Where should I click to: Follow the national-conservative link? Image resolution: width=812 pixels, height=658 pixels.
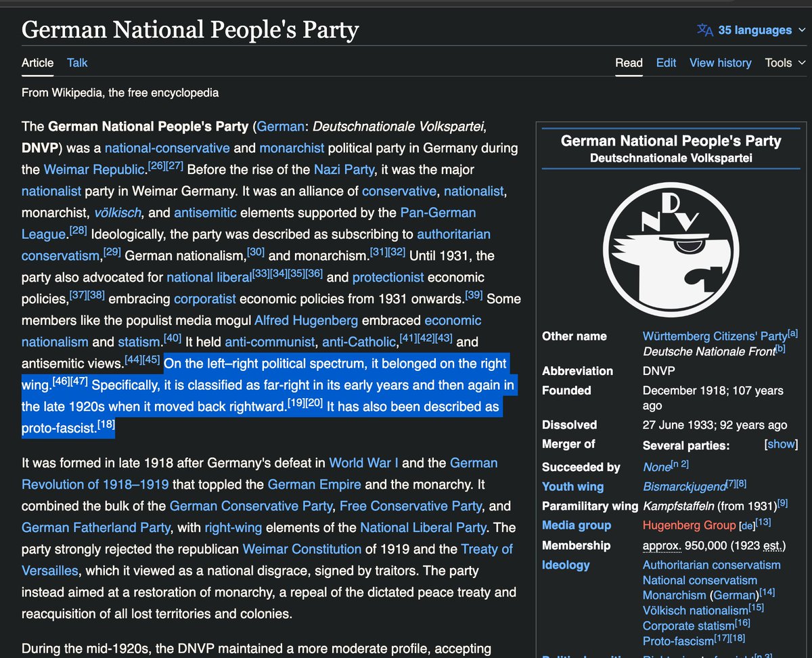167,148
